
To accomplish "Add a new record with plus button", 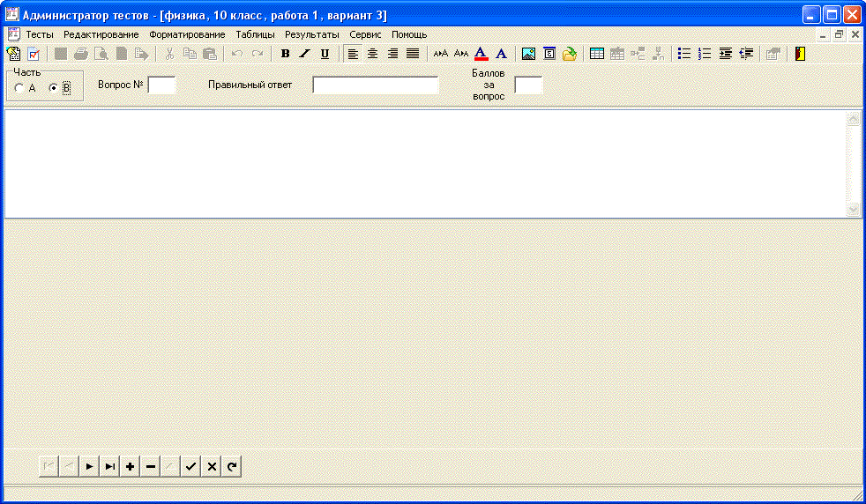I will point(131,467).
